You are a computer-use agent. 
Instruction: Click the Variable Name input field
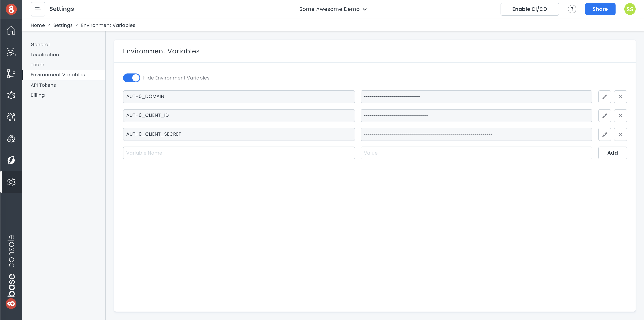tap(238, 153)
